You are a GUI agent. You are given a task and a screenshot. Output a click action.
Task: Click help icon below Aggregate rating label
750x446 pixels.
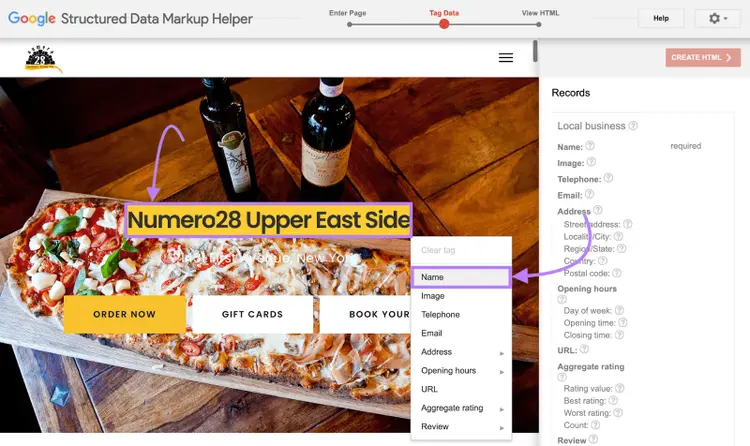click(x=562, y=377)
